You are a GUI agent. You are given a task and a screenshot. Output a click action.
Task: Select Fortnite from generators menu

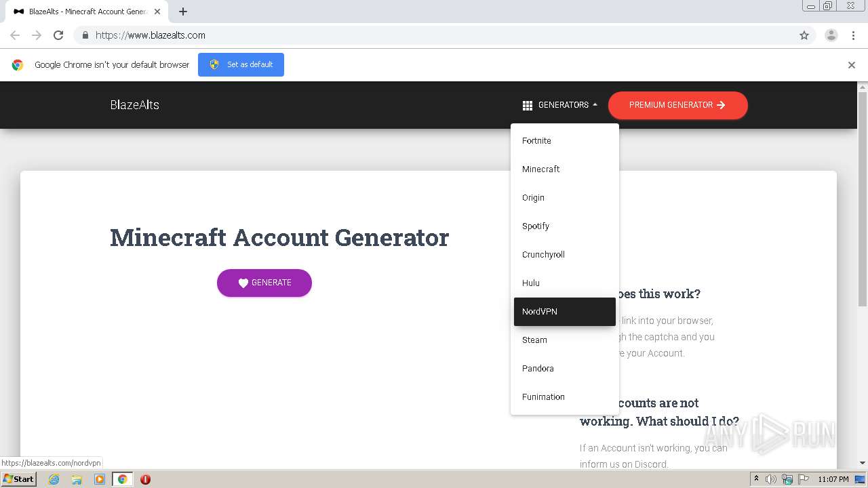[x=565, y=141]
